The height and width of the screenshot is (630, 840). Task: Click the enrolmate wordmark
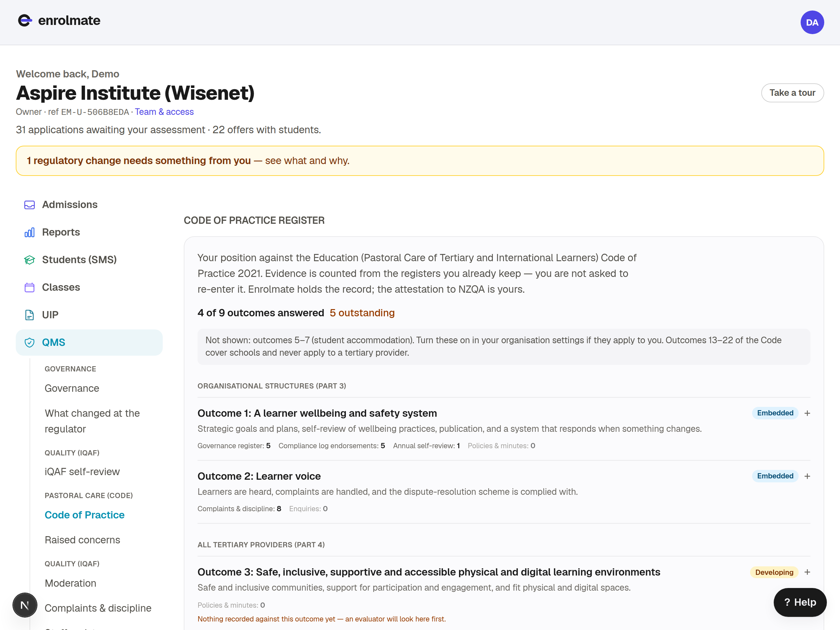(x=70, y=20)
